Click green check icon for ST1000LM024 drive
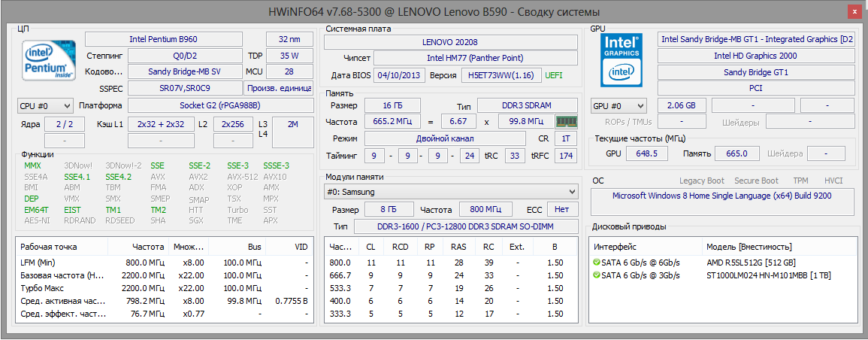This screenshot has width=868, height=340. click(596, 275)
